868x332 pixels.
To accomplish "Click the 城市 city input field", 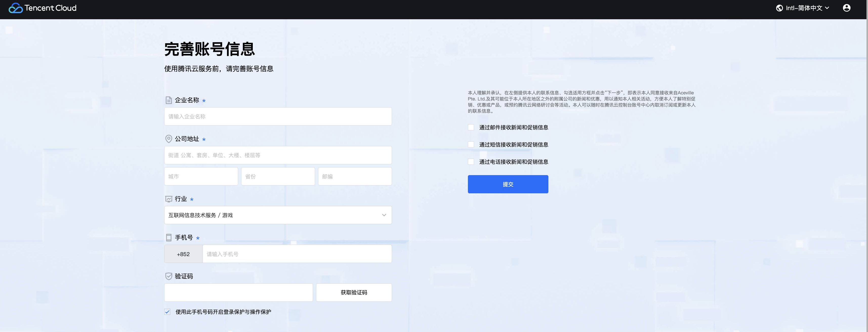I will pos(201,177).
